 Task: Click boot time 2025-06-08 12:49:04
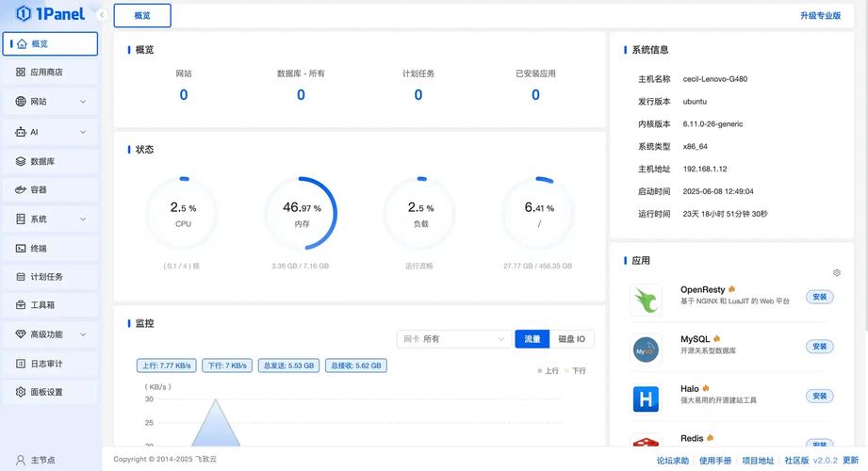tap(718, 191)
